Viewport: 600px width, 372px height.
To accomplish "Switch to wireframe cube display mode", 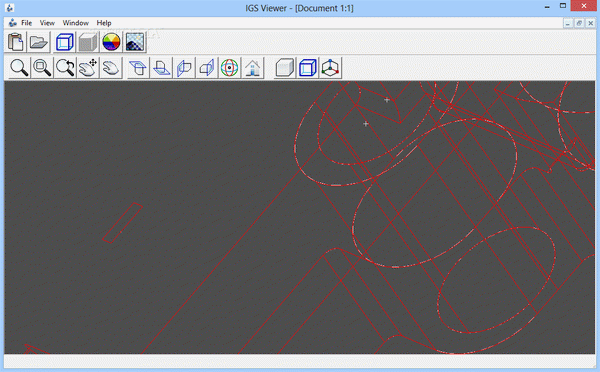I will 64,42.
